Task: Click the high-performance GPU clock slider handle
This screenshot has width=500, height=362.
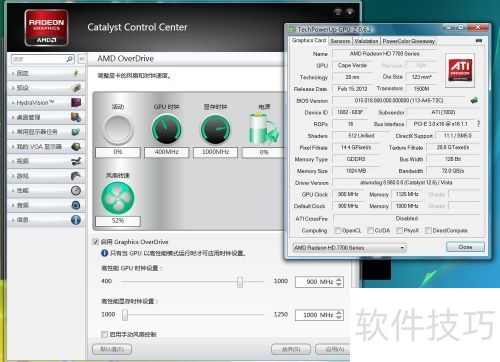Action: 240,282
